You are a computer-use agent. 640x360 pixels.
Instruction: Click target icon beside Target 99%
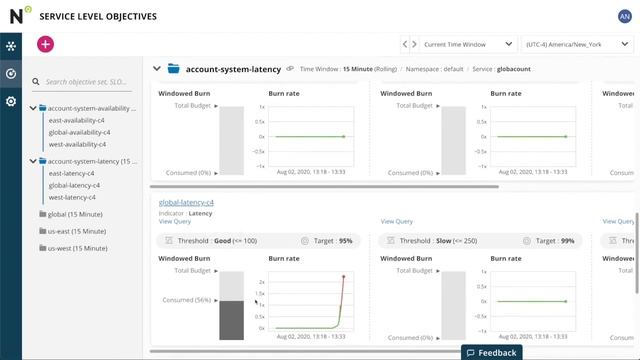[x=527, y=241]
